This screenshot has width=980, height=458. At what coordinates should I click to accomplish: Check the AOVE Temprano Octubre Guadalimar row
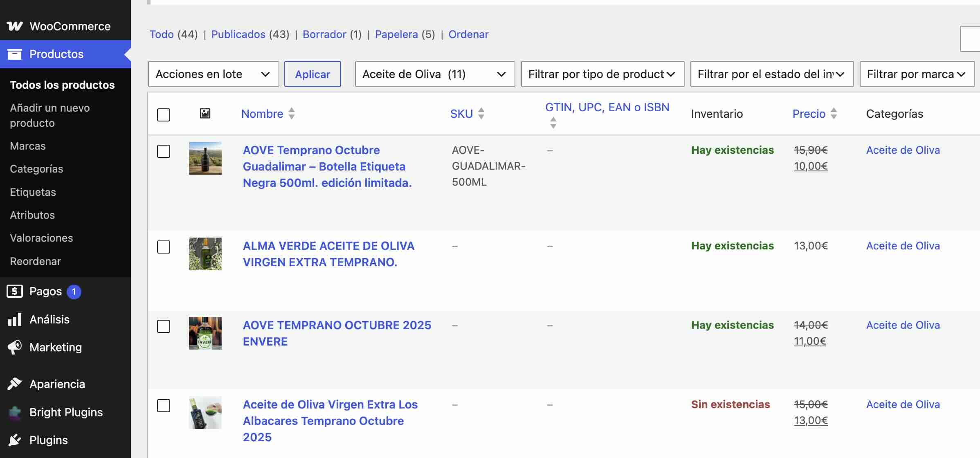164,151
